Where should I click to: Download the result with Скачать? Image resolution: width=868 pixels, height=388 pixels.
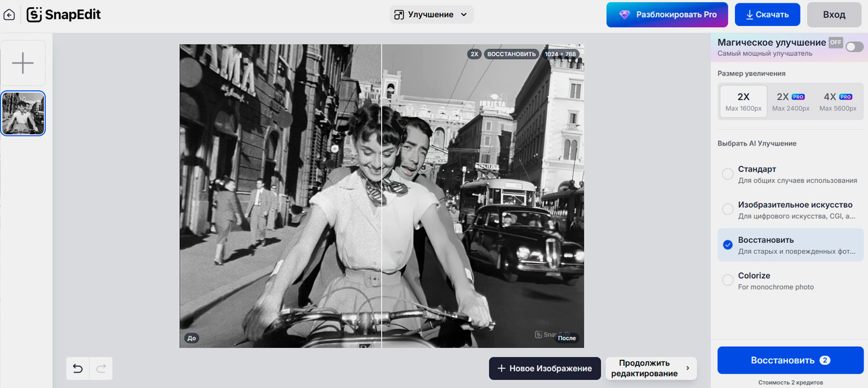767,15
